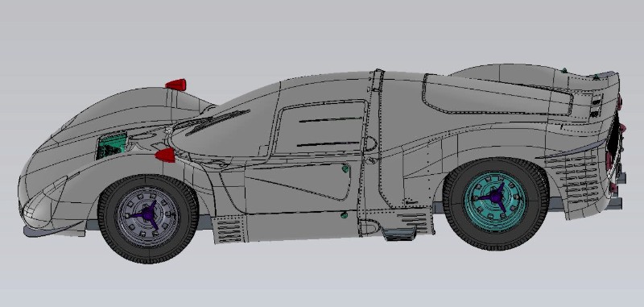Click the windshield wiper blade
Screen dimensions: 644x307
tap(217, 122)
